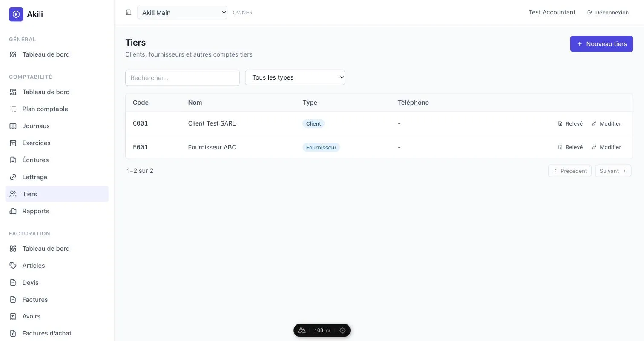644x341 pixels.
Task: Open the Akili Main company dropdown
Action: [182, 12]
